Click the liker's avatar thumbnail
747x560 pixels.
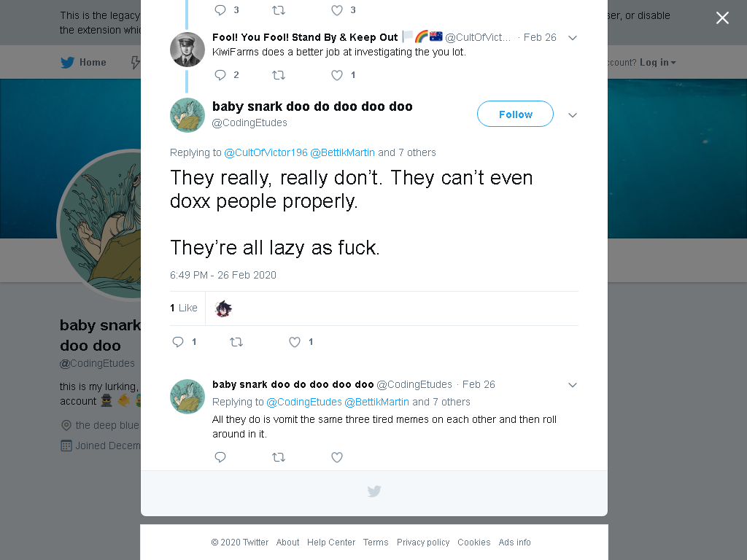click(223, 308)
